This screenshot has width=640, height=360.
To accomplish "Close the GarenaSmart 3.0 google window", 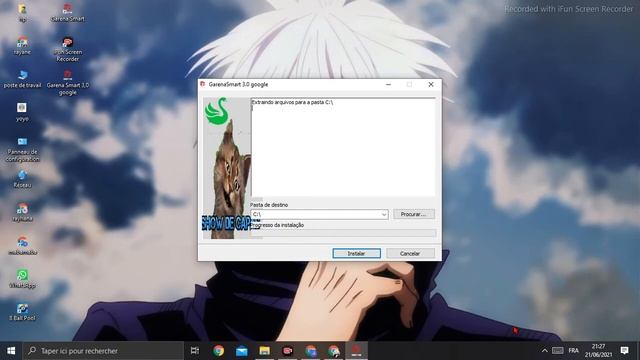I will [431, 84].
